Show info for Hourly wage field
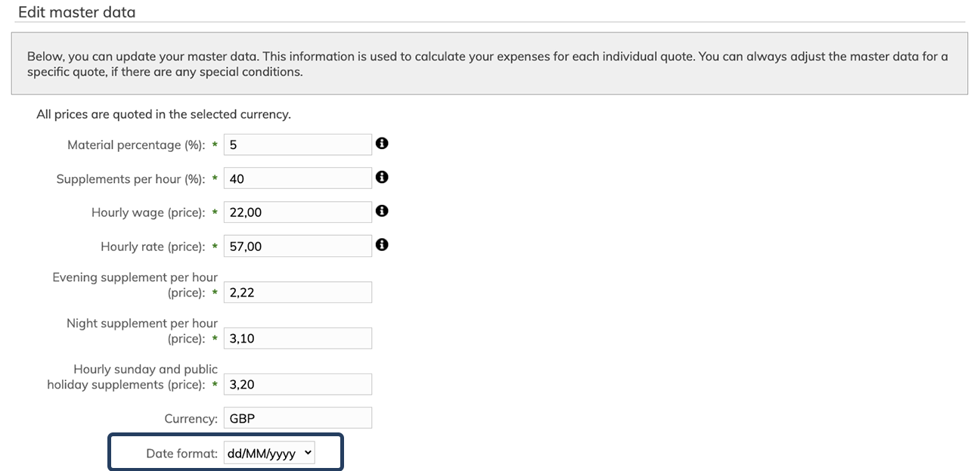980x471 pixels. coord(382,211)
